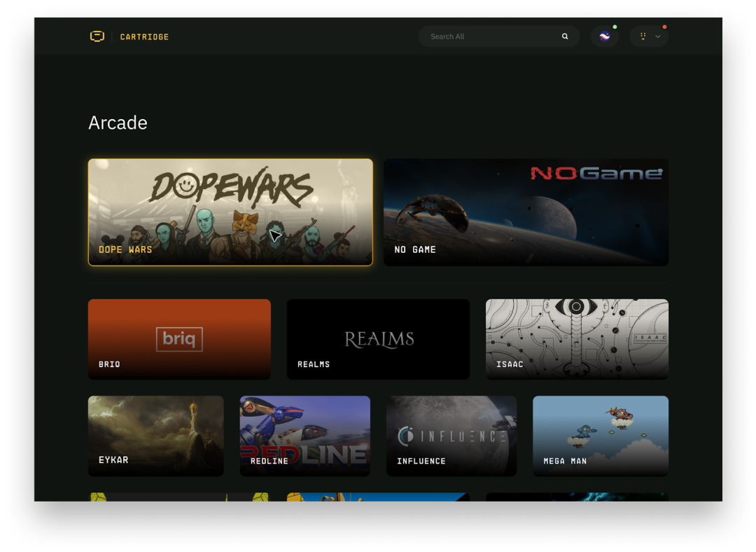Open the network status avatar icon

tap(605, 36)
